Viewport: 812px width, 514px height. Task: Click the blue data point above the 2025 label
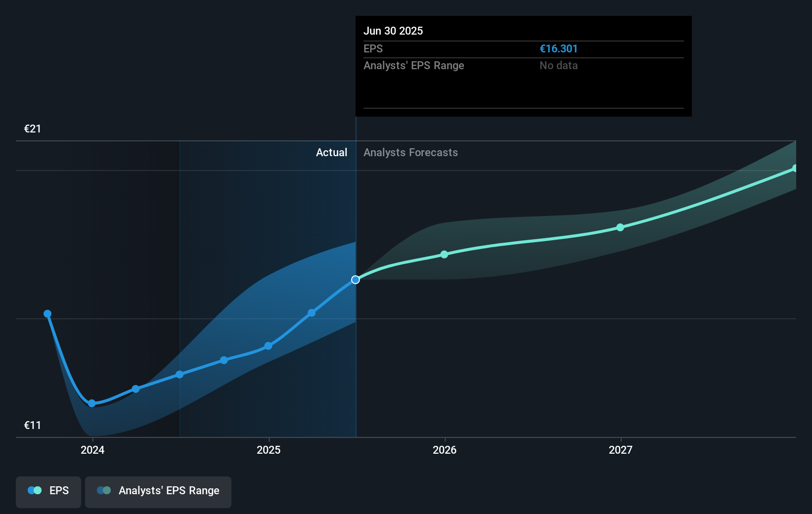coord(268,346)
